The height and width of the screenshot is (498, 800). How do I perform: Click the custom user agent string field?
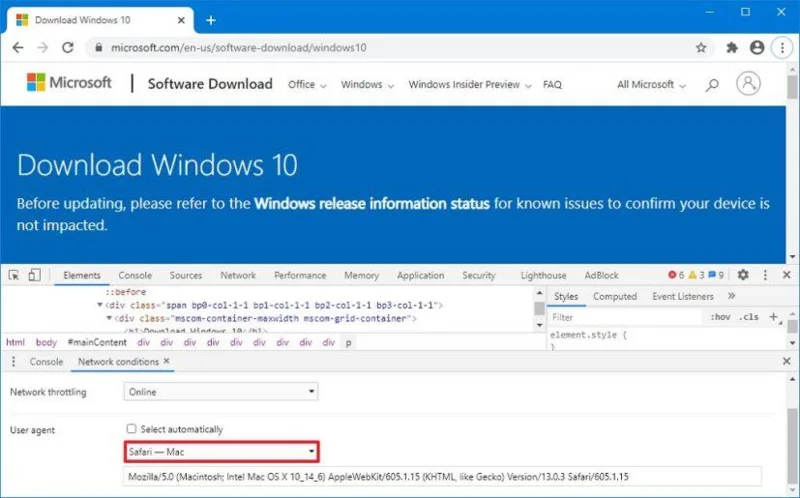(x=442, y=477)
